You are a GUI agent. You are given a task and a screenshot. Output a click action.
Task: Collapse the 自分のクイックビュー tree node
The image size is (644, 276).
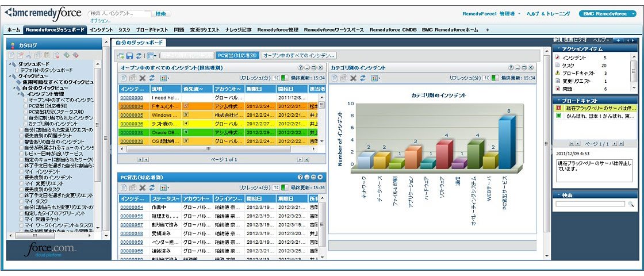(x=14, y=88)
